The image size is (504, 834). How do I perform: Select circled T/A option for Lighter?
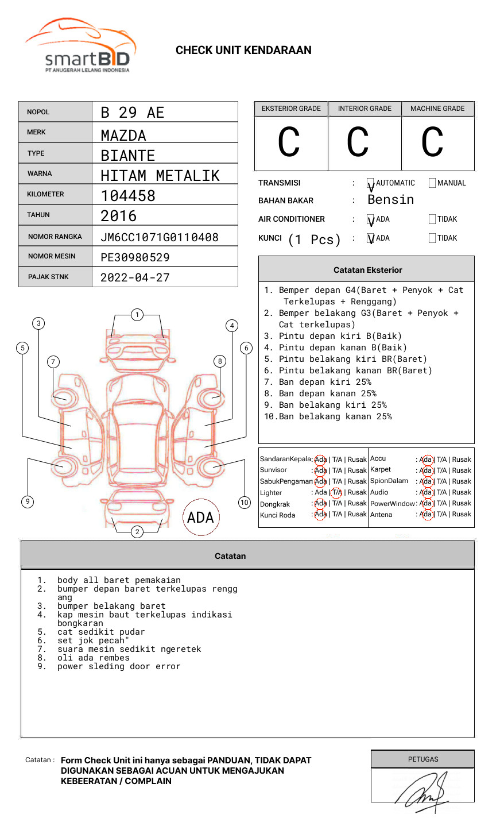(x=336, y=492)
